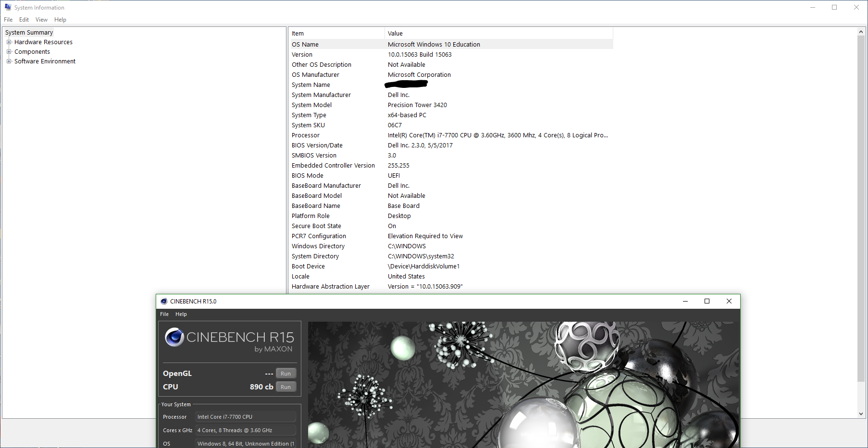The height and width of the screenshot is (448, 868).
Task: Select System Summary in the tree
Action: coord(29,33)
